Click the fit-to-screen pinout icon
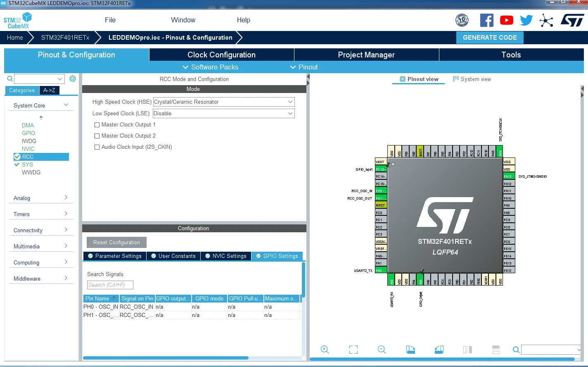588x367 pixels. (353, 350)
